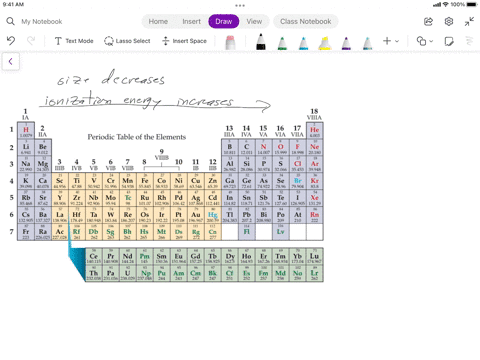Viewport: 480px width, 360px height.
Task: Tap the battery indicator in status bar
Action: 472,4
